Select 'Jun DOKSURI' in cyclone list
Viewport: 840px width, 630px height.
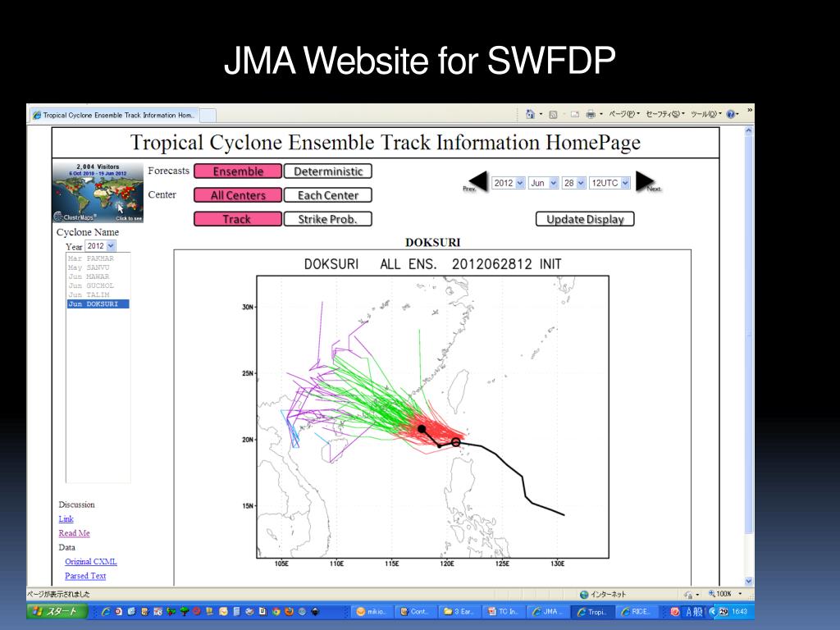point(98,304)
